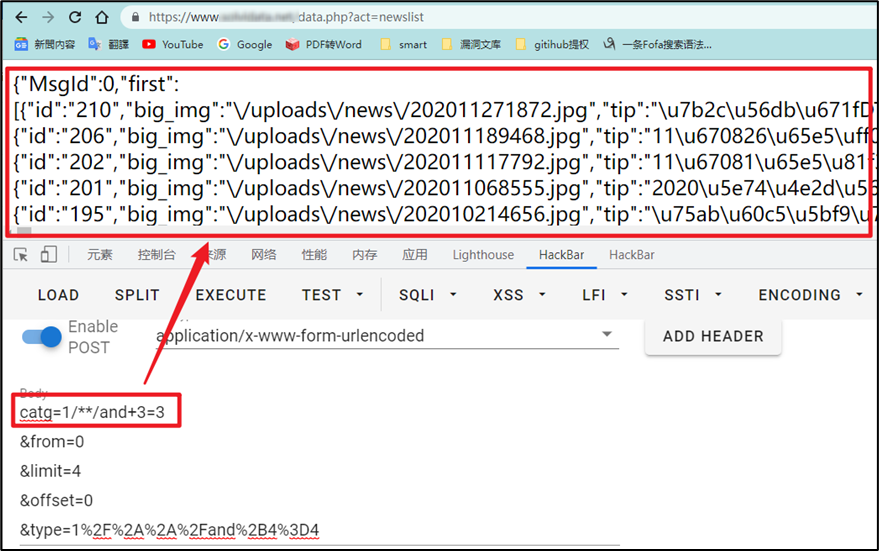The height and width of the screenshot is (551, 879).
Task: Click the horizontal scrollbar under the JSON response
Action: [24, 230]
